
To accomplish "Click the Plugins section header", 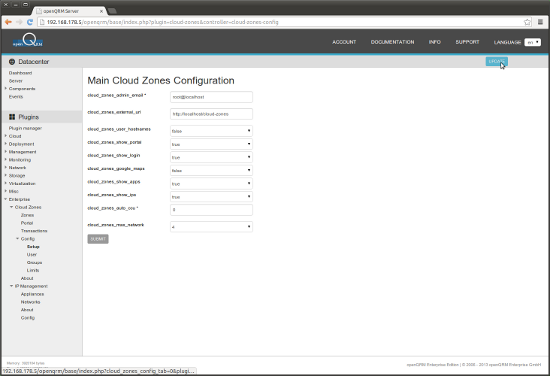I will click(29, 117).
